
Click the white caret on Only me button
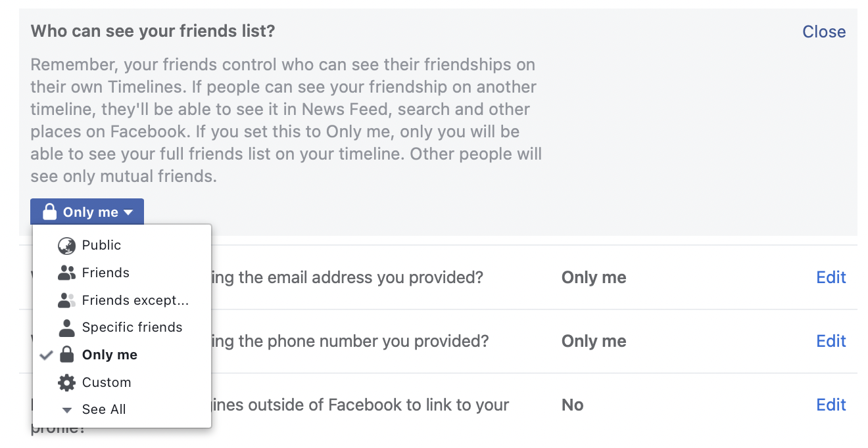[x=128, y=212]
